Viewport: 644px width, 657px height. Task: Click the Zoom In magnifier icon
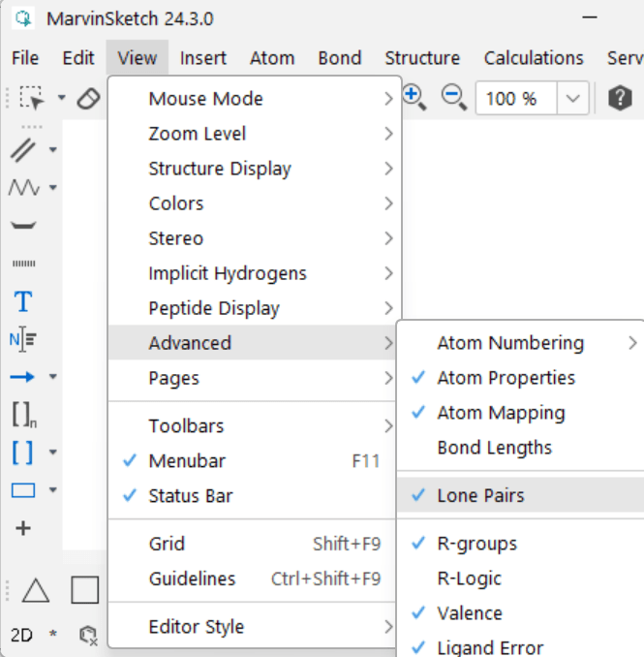tap(414, 99)
